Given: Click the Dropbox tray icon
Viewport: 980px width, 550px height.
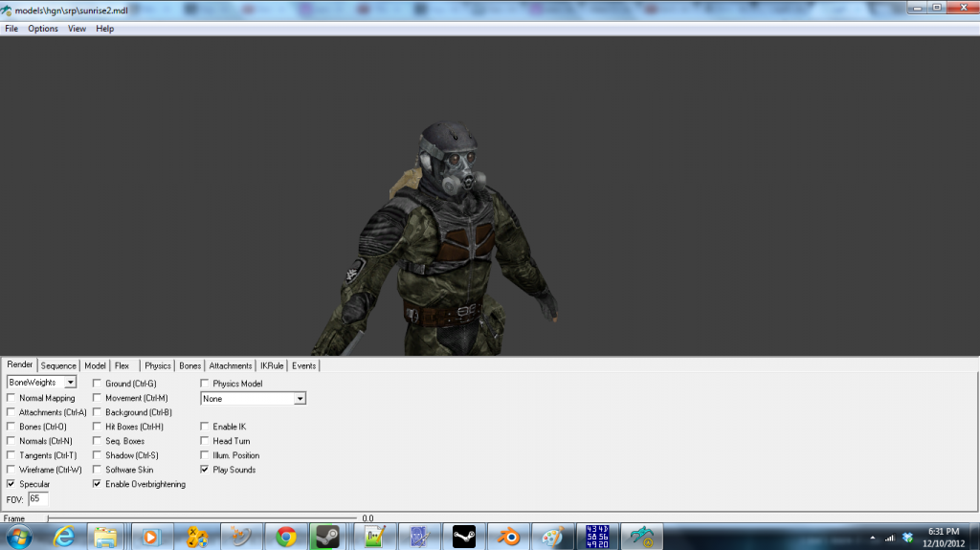Looking at the screenshot, I should click(907, 538).
